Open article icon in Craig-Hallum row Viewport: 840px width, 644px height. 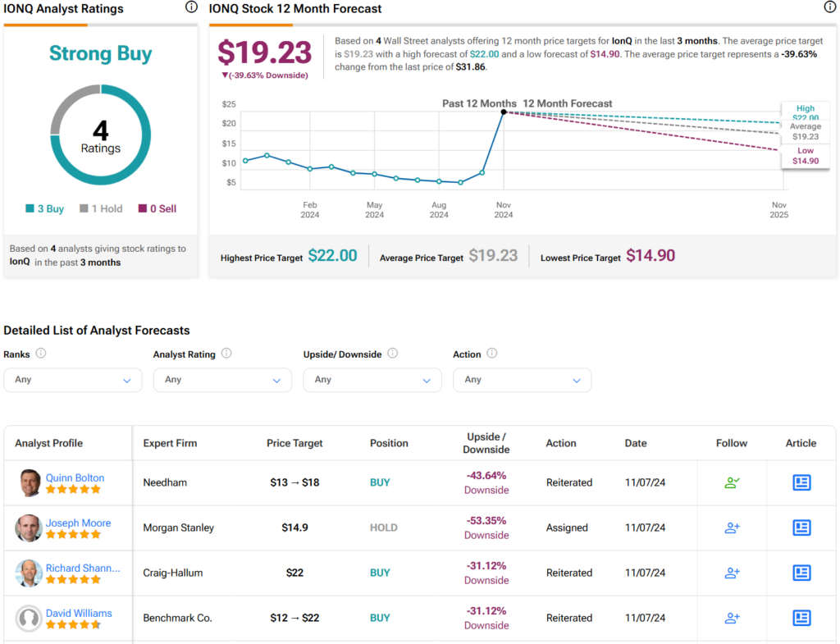click(x=801, y=573)
